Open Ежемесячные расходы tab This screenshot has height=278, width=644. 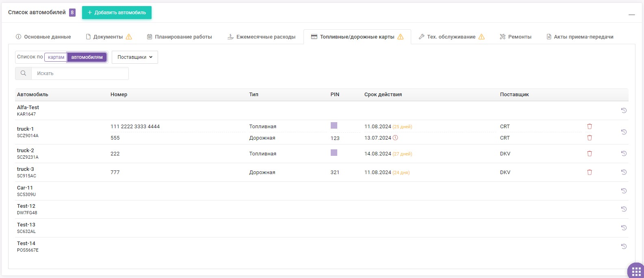(261, 37)
